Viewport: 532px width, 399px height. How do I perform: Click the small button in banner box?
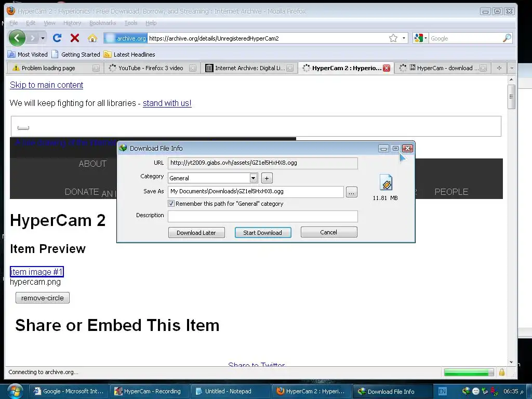point(23,128)
